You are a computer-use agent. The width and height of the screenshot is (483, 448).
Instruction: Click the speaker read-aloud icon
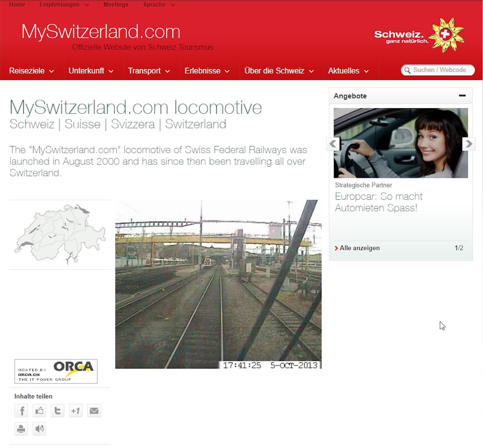point(39,429)
